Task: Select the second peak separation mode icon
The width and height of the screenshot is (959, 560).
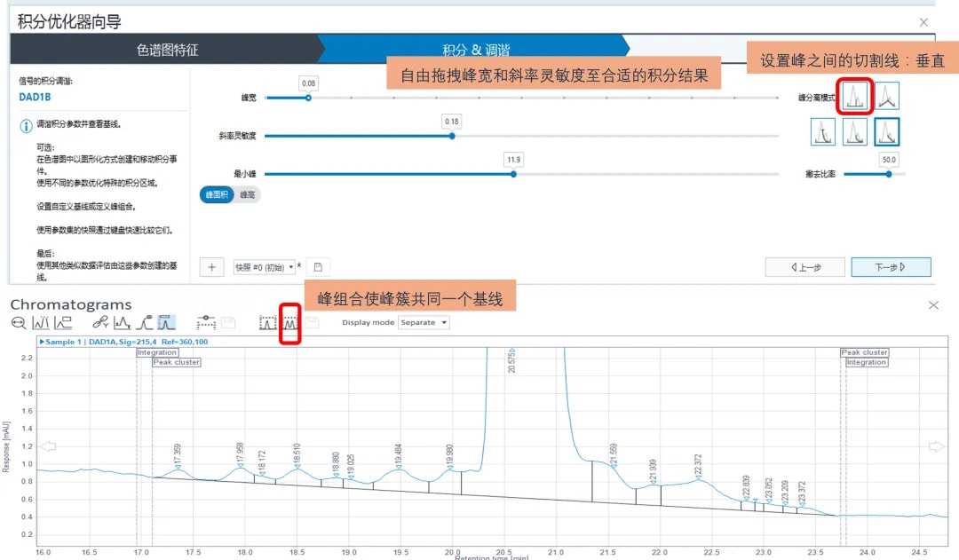Action: (x=886, y=96)
